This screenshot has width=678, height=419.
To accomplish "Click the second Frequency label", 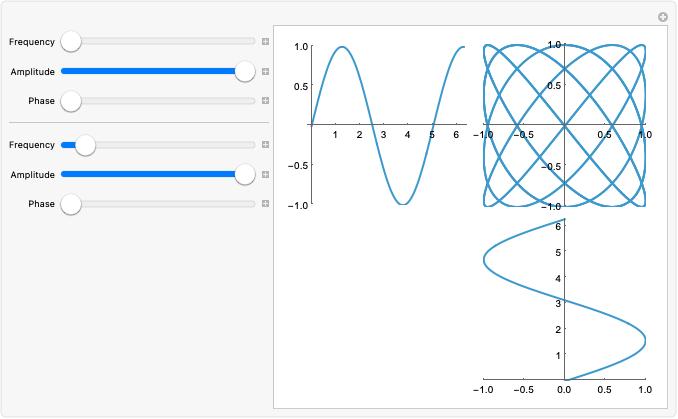I will pos(32,145).
